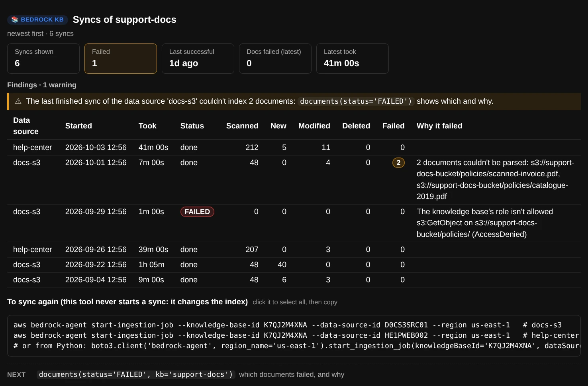Click the 2026-09-29 12:56 started cell

(96, 212)
